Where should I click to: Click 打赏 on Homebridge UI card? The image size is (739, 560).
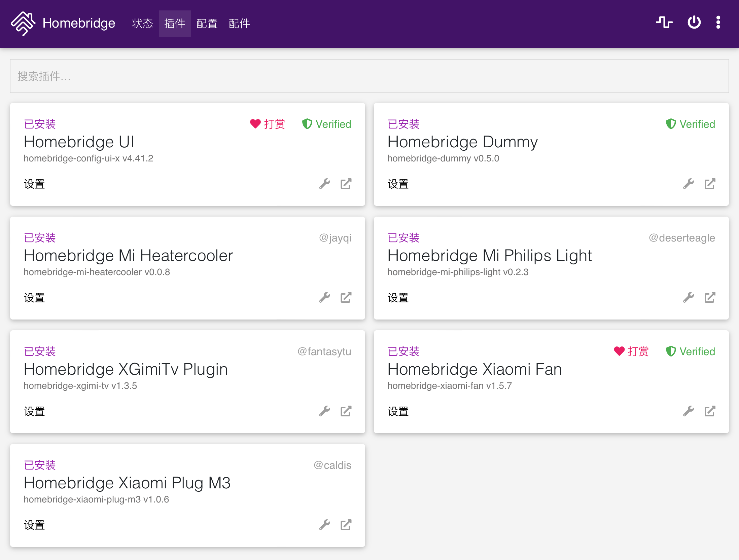point(268,124)
